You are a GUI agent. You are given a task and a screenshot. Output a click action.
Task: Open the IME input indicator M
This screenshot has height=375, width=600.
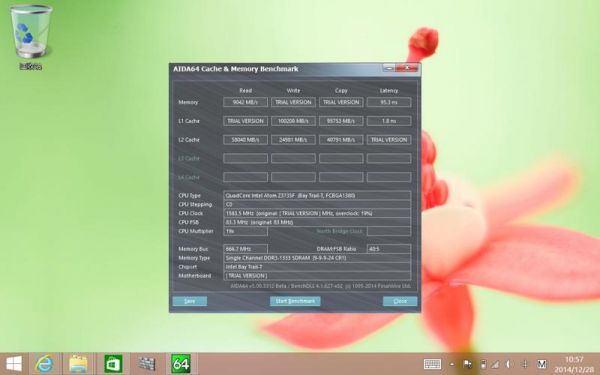pos(541,364)
